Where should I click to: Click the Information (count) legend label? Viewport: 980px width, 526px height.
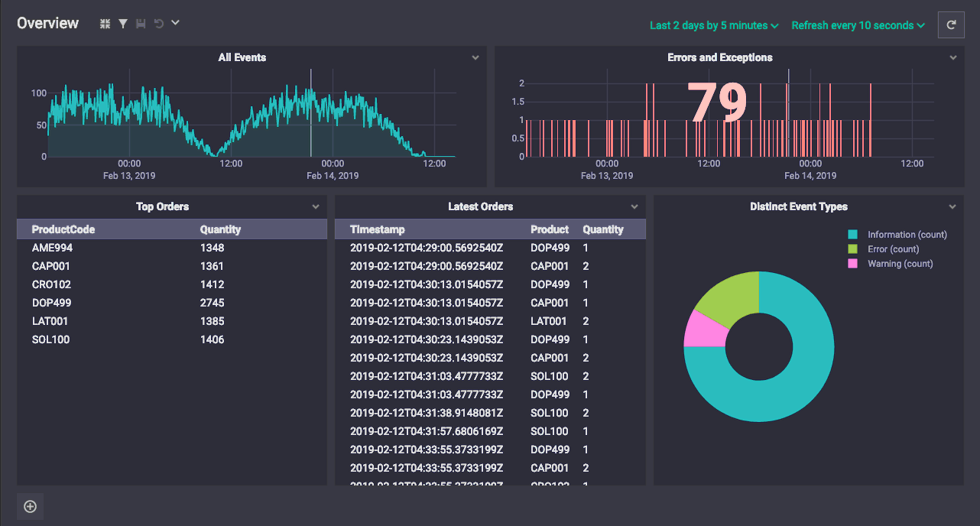click(x=907, y=235)
